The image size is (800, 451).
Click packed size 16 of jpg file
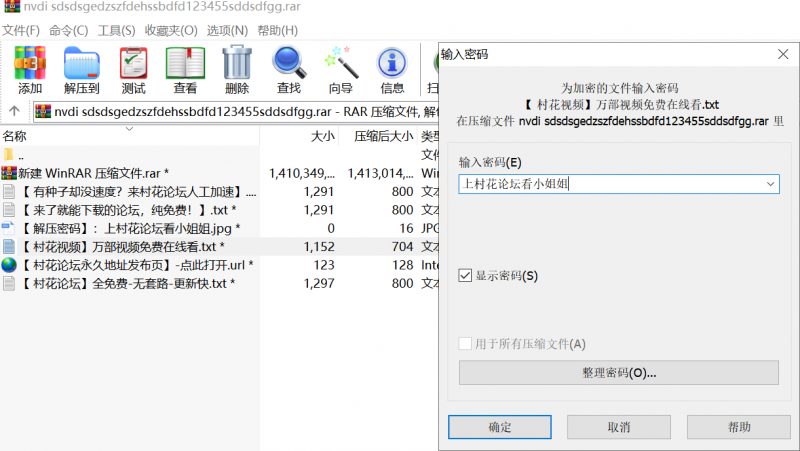[x=406, y=228]
